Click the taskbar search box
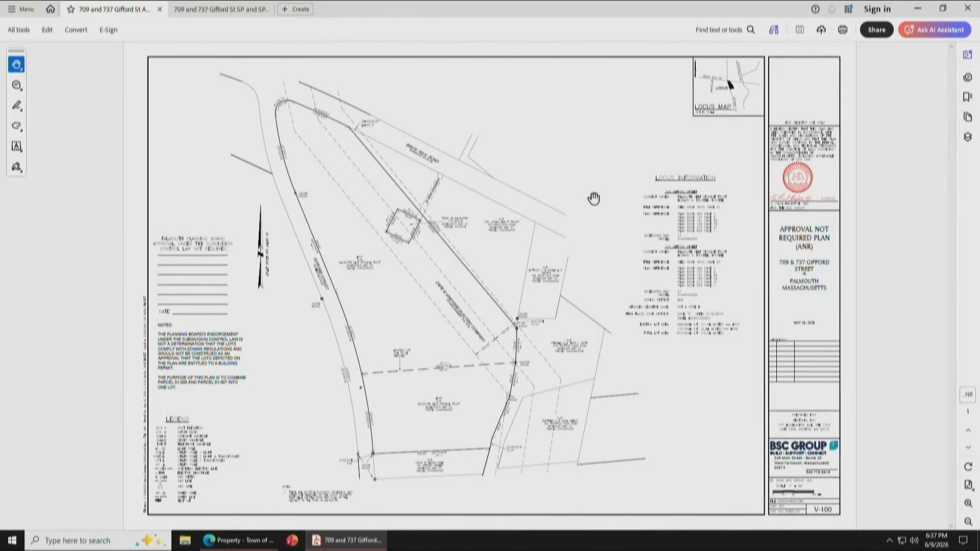The image size is (980, 551). 97,540
